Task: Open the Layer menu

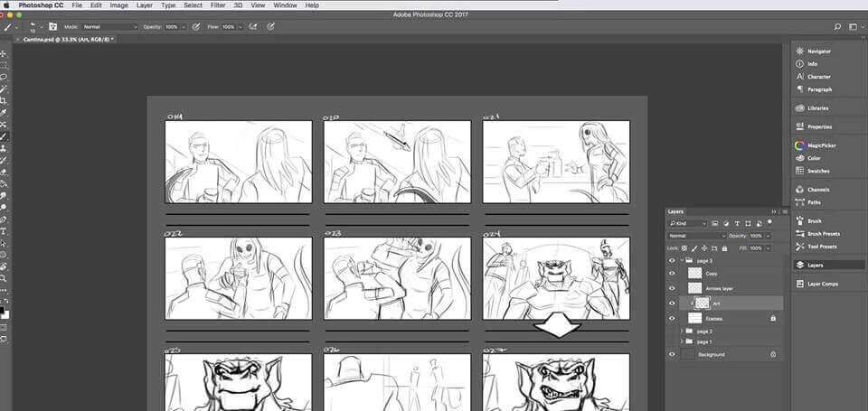Action: coord(145,5)
